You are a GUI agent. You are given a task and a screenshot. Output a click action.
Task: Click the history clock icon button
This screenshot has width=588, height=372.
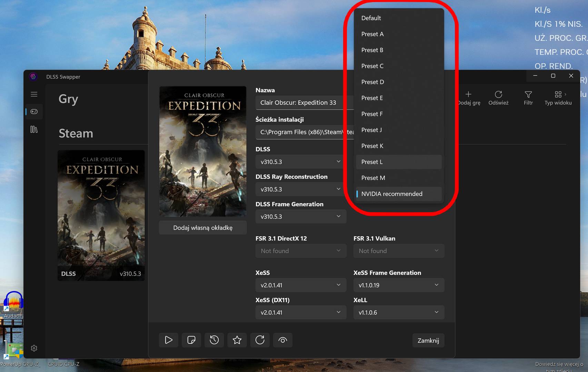click(x=214, y=340)
